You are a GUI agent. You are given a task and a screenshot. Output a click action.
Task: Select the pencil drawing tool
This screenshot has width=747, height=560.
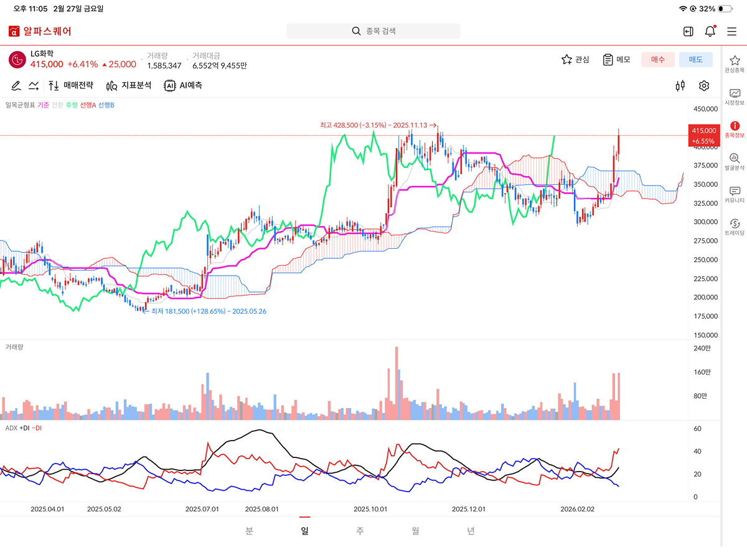[x=16, y=86]
